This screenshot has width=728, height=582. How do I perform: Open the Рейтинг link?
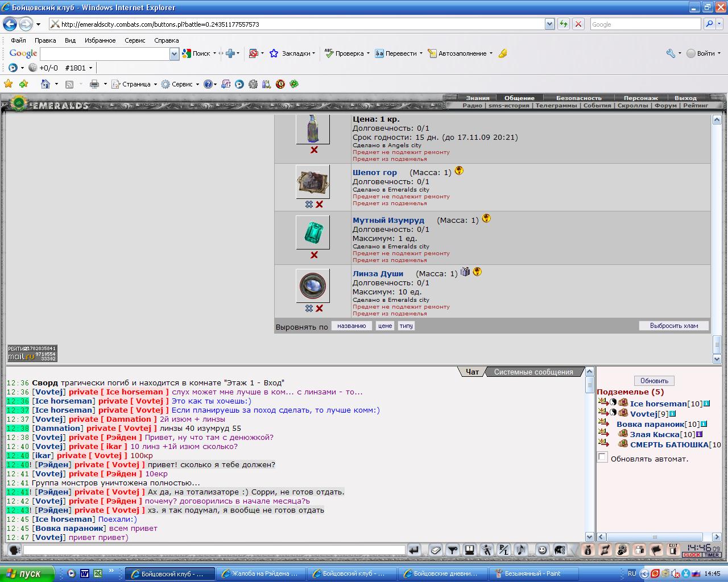[696, 105]
